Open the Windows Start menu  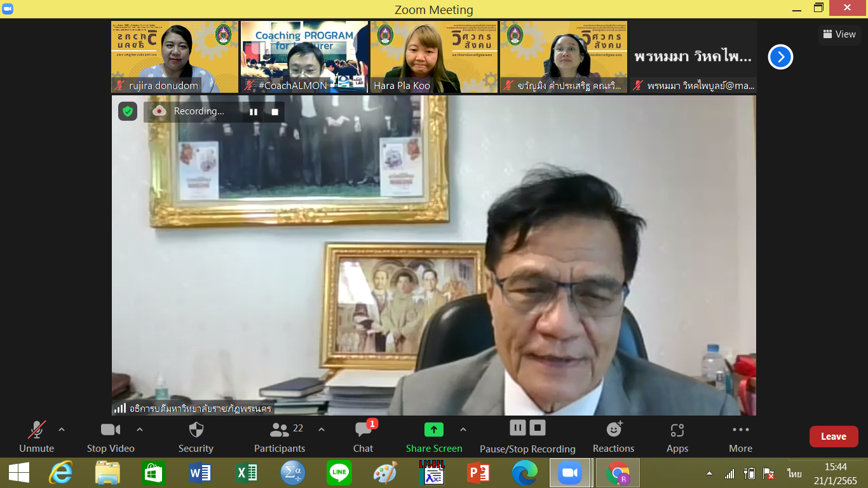point(19,473)
